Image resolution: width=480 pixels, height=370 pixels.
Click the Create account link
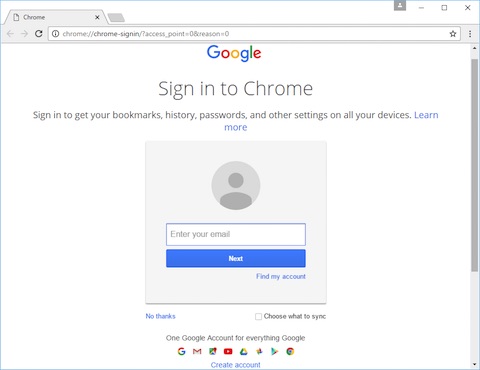click(x=236, y=365)
